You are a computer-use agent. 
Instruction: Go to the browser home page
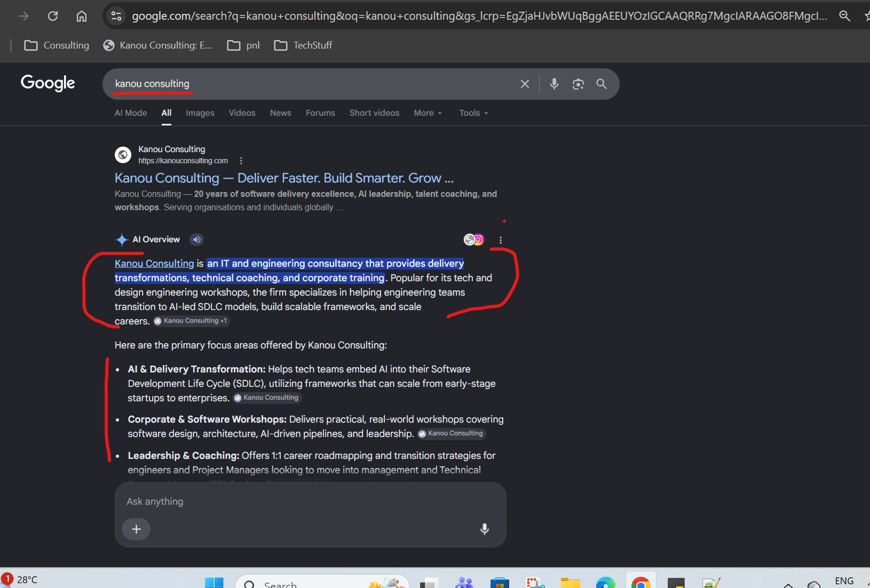coord(82,16)
